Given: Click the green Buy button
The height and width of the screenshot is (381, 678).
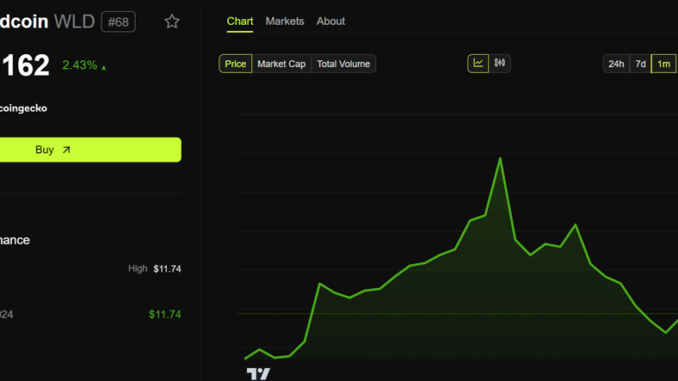Looking at the screenshot, I should (90, 150).
